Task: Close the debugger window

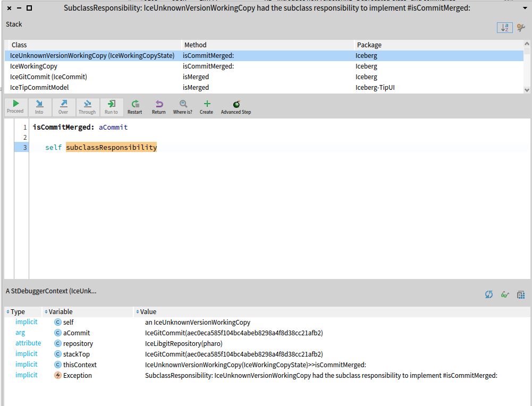Action: (9, 8)
